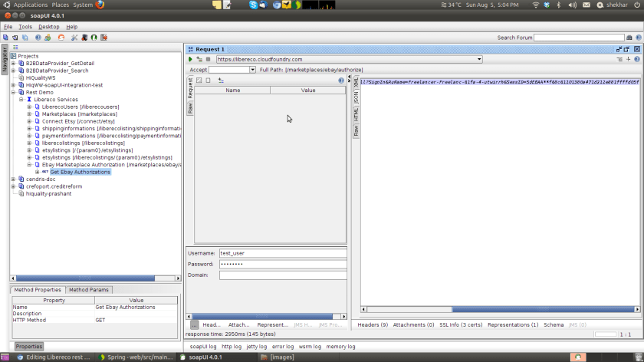Show the SSL Info (3 certs) tab

point(461,325)
